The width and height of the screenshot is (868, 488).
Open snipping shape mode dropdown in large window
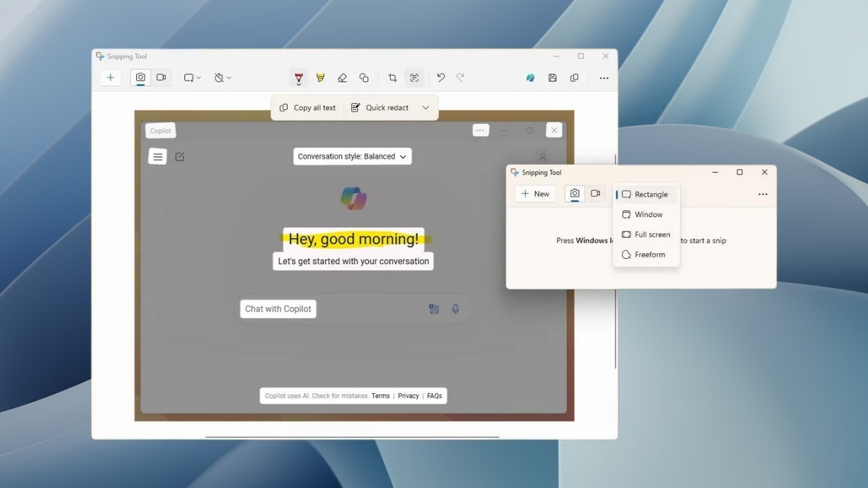pyautogui.click(x=192, y=78)
